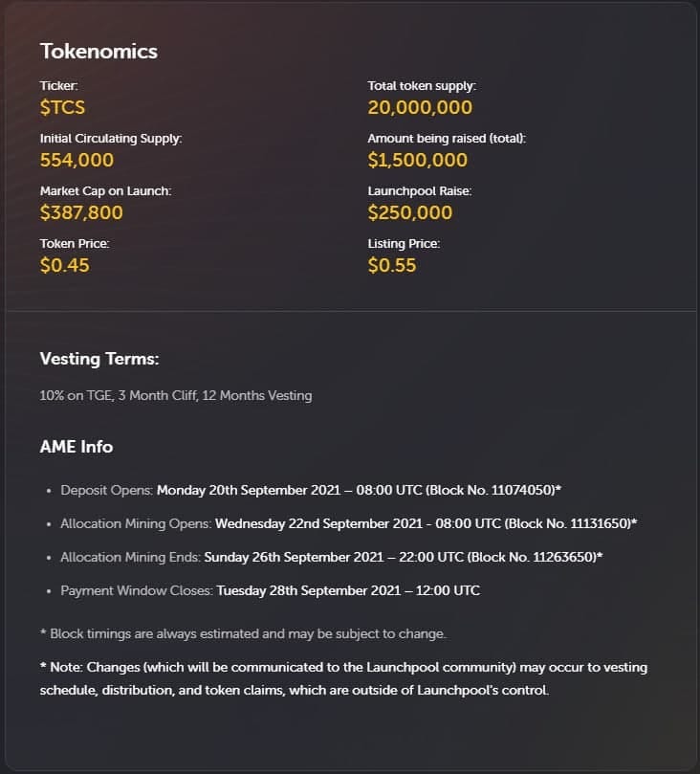
Task: Click the $0.45 token price
Action: [65, 265]
